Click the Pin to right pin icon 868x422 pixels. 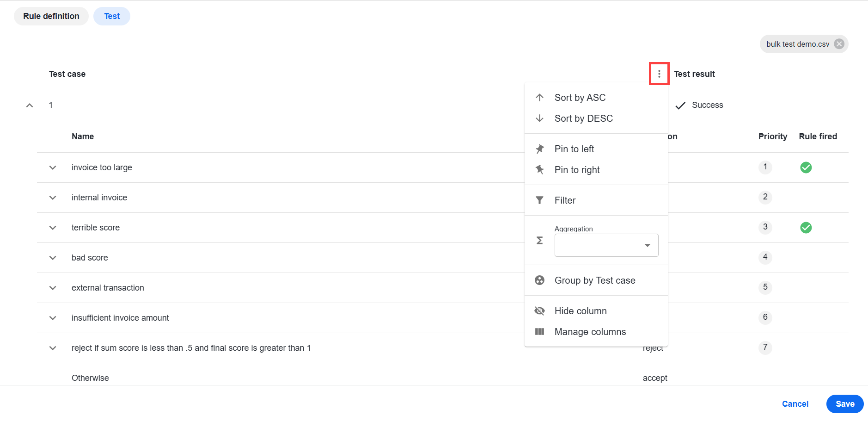click(x=539, y=170)
